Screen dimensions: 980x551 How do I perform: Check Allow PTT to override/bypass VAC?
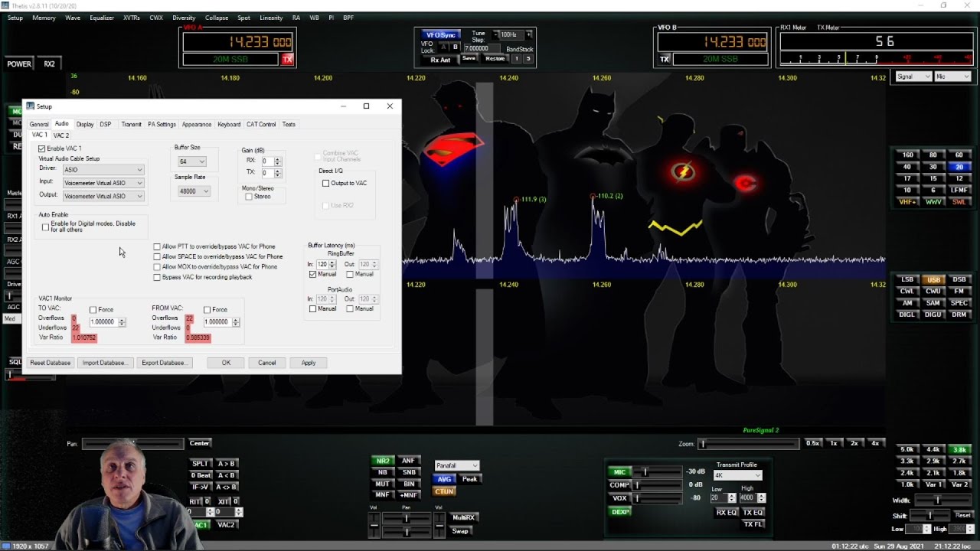(157, 246)
